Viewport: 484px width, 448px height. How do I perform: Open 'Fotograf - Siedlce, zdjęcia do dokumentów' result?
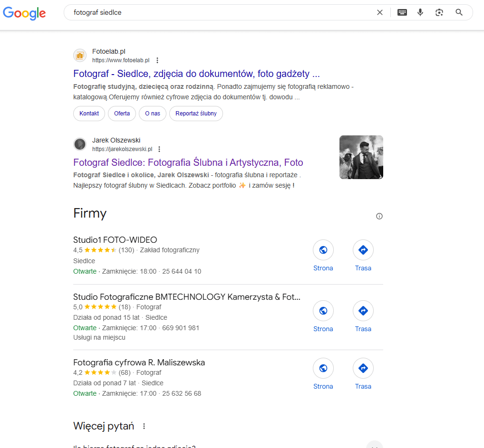click(x=196, y=74)
